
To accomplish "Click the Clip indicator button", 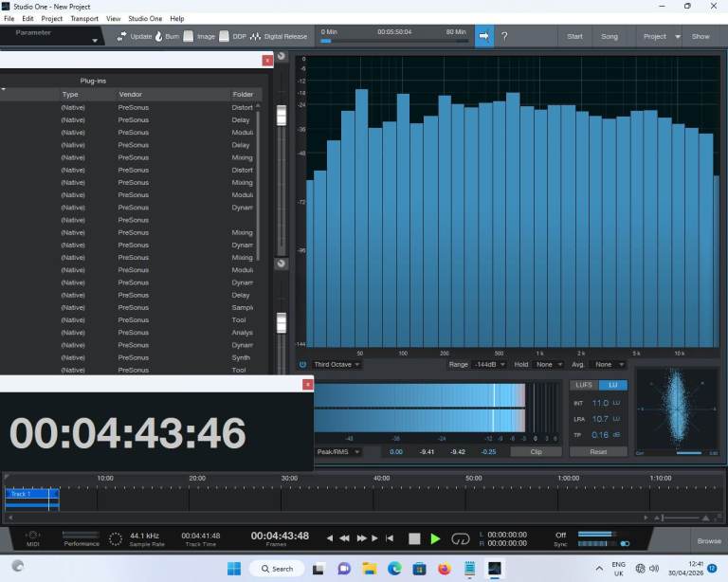I will [536, 452].
